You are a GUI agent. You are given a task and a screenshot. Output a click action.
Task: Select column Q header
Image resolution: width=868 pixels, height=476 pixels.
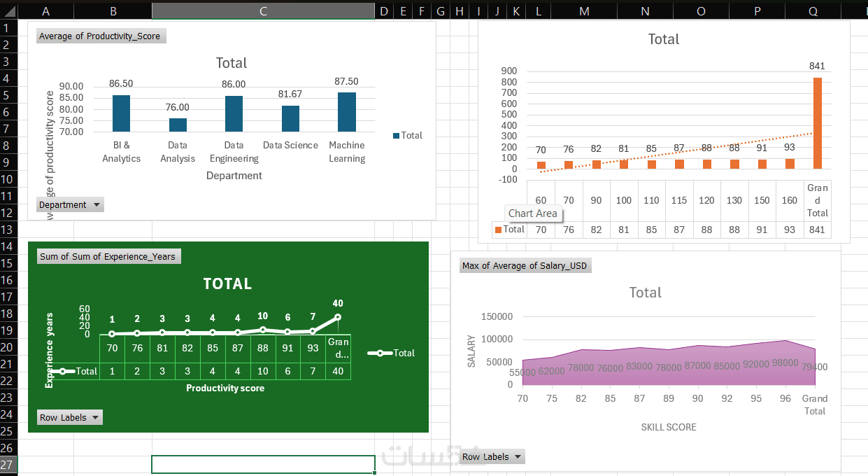click(x=813, y=11)
